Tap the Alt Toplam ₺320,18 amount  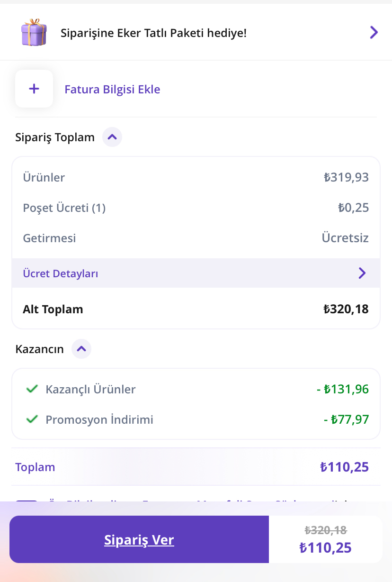[346, 309]
